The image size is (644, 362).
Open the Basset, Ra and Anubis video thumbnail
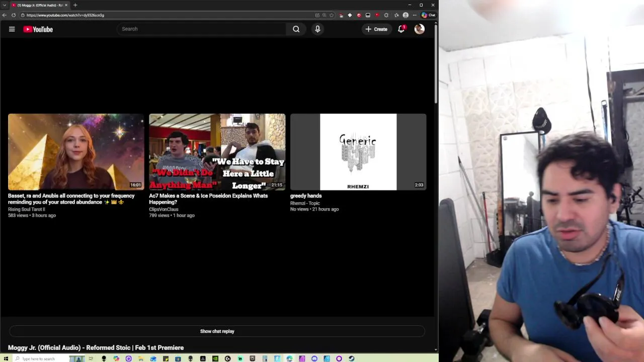(x=76, y=152)
